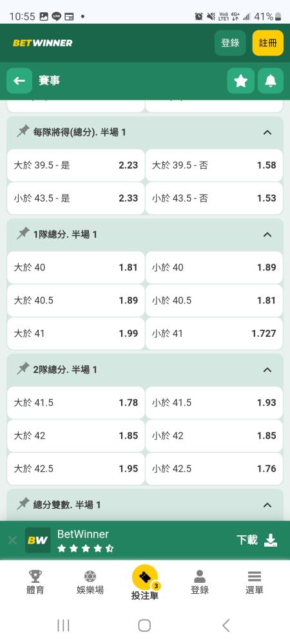Pin the 2隊總分. 半場 1 market
290x644 pixels.
coord(23,369)
